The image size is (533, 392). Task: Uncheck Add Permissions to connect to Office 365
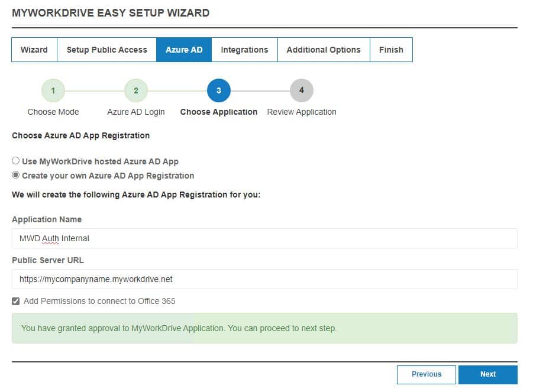(x=16, y=301)
